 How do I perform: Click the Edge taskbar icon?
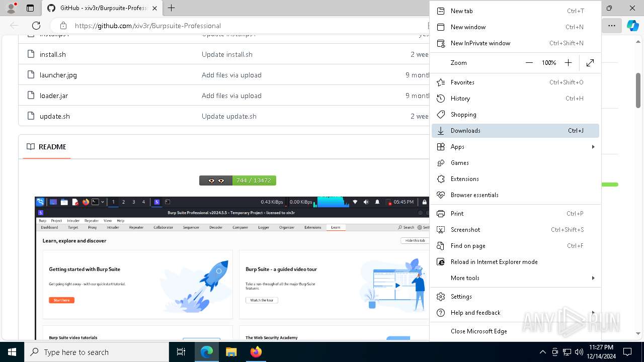click(207, 352)
